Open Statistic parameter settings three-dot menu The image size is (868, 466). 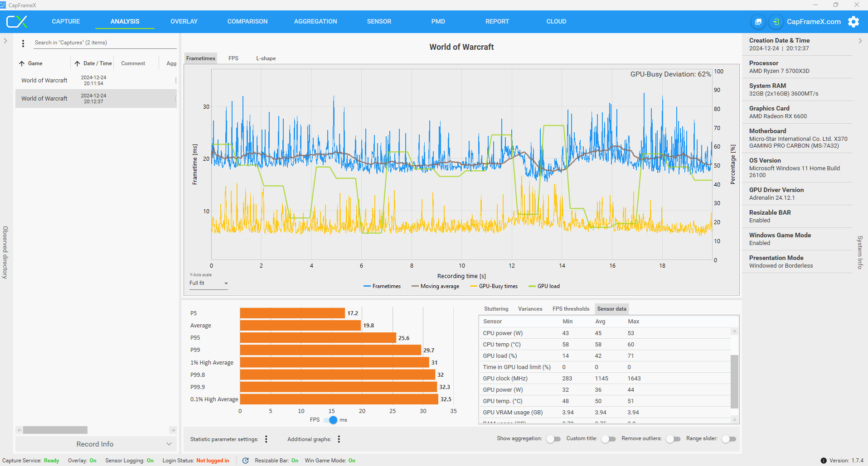click(x=266, y=439)
